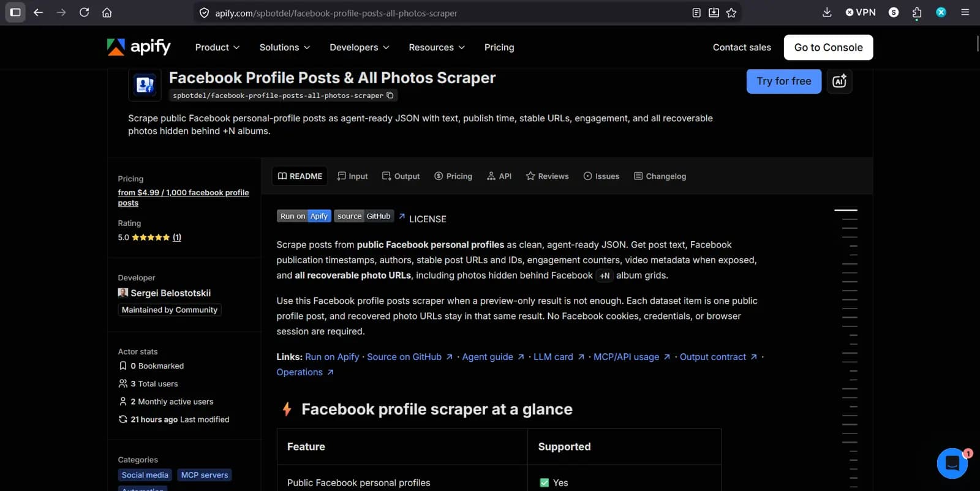
Task: Click the Try for free button
Action: (x=783, y=81)
